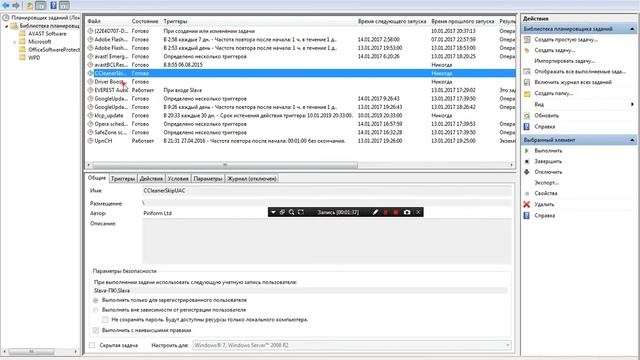The image size is (640, 360).
Task: Click 'Экспорт...' in the actions pane
Action: (x=547, y=182)
